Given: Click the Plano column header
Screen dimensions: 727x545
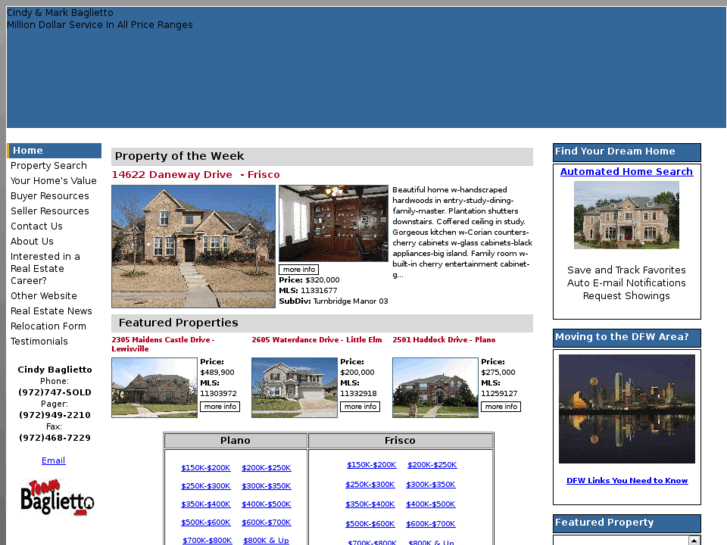Looking at the screenshot, I should pyautogui.click(x=235, y=441).
